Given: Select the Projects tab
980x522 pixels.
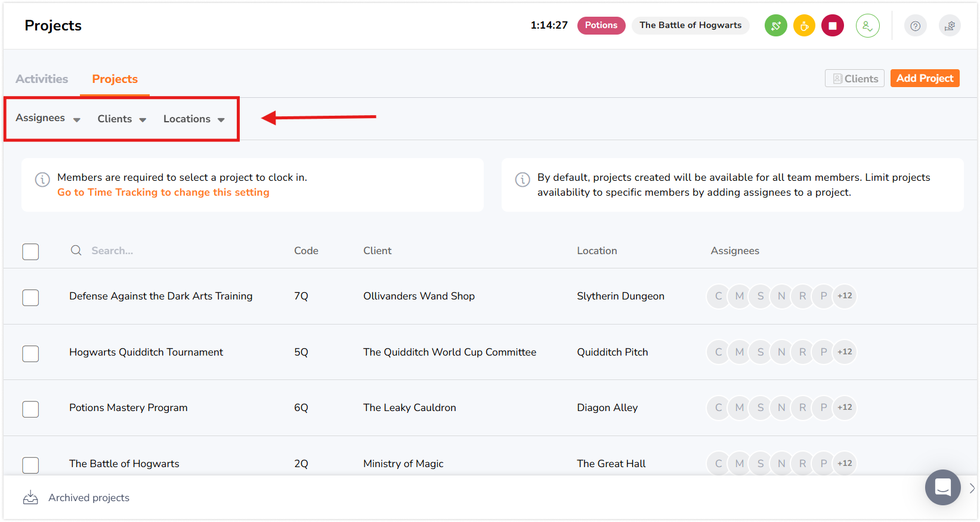Looking at the screenshot, I should [x=115, y=79].
